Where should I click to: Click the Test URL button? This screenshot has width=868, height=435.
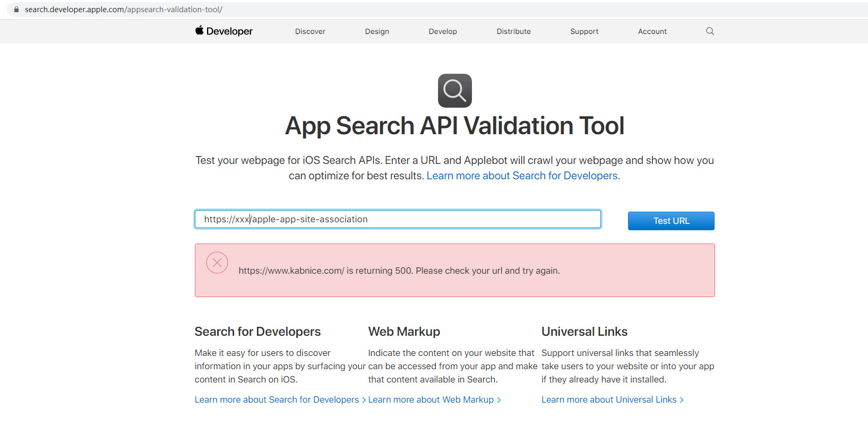[x=671, y=221]
